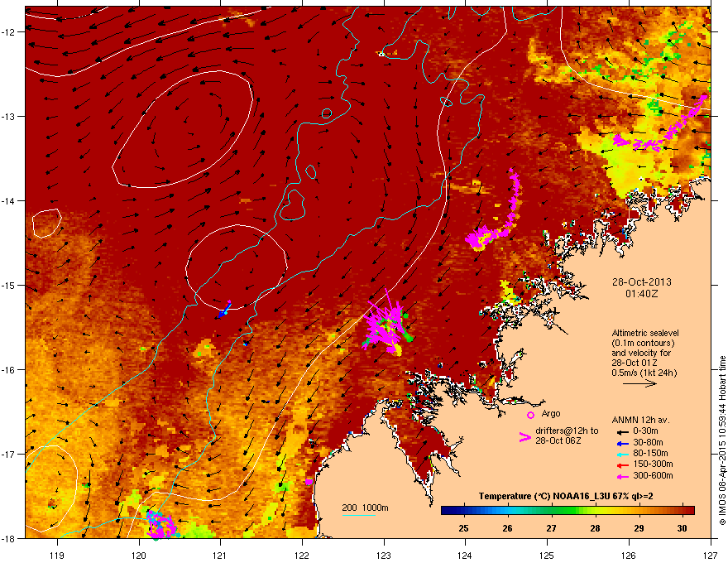Viewport: 728px width, 563px height.
Task: Click the colorbar tick label 26
Action: [507, 528]
